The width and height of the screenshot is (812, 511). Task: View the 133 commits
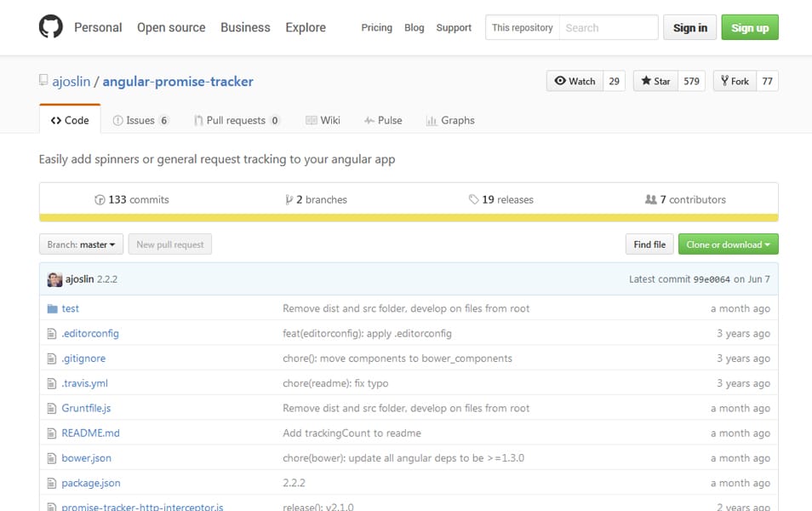[x=132, y=199]
